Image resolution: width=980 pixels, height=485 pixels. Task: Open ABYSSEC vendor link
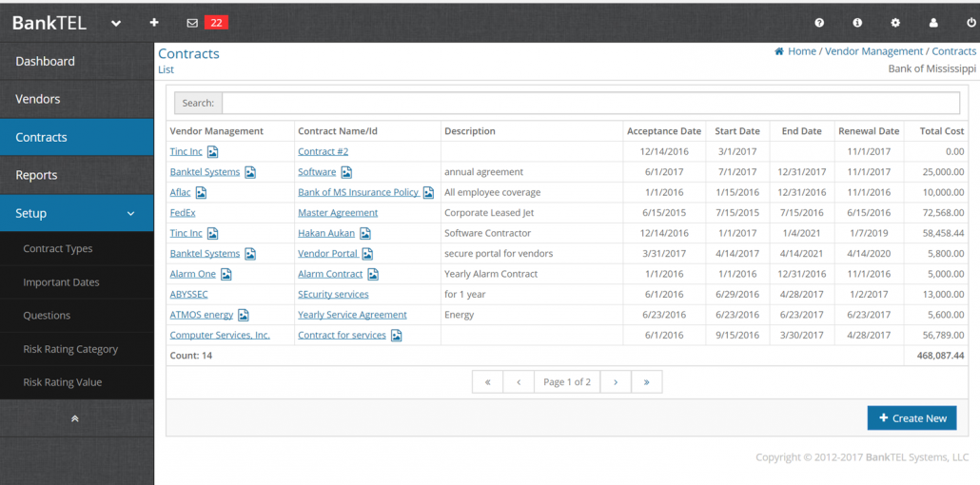point(188,295)
